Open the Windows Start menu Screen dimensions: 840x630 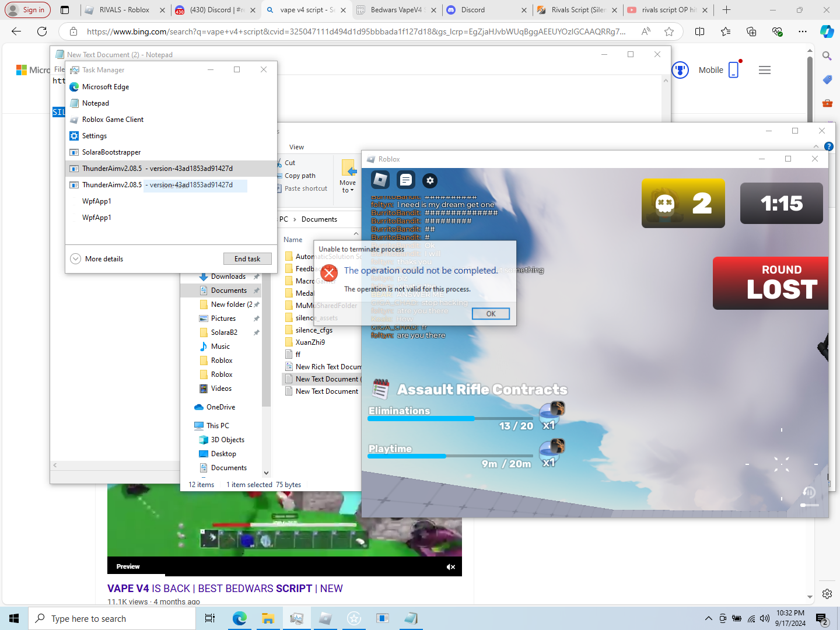(x=14, y=618)
